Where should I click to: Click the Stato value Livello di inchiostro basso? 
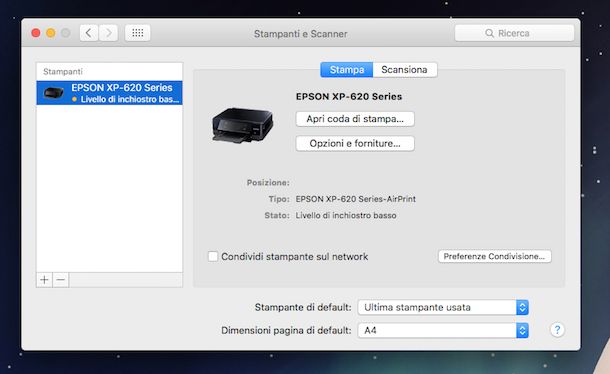pos(346,215)
